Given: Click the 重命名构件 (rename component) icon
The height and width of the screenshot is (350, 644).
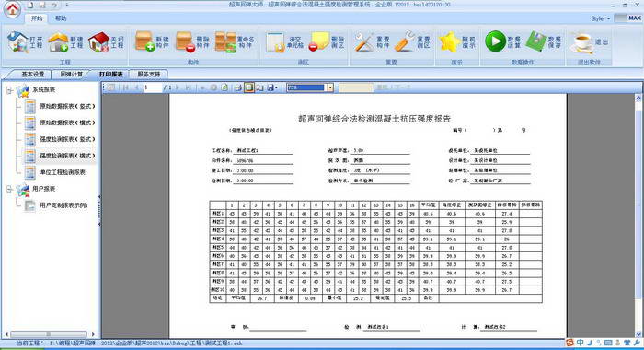Looking at the screenshot, I should tap(225, 42).
